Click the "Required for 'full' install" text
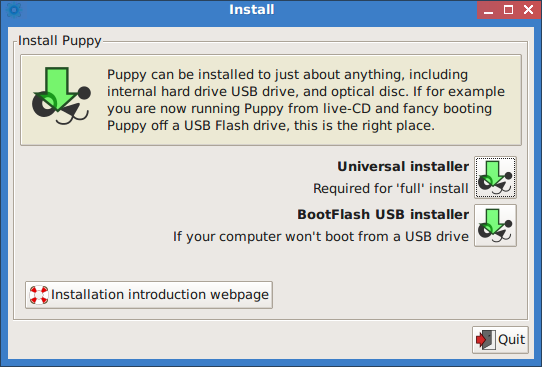Screen dimensions: 542x367 tap(391, 189)
